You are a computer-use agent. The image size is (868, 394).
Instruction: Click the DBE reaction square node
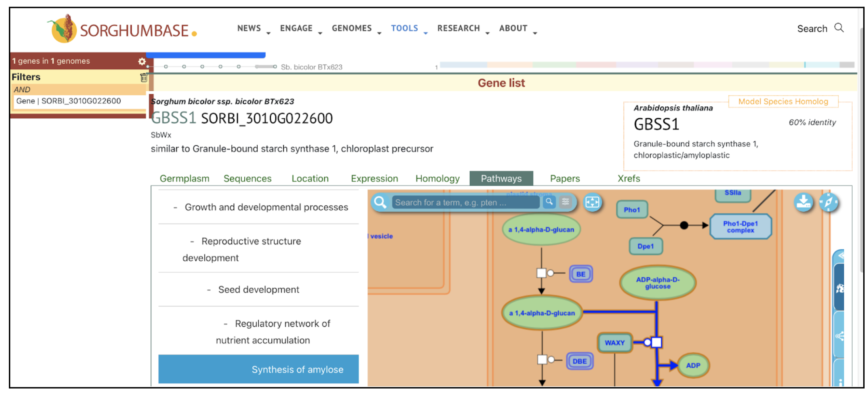coord(542,359)
